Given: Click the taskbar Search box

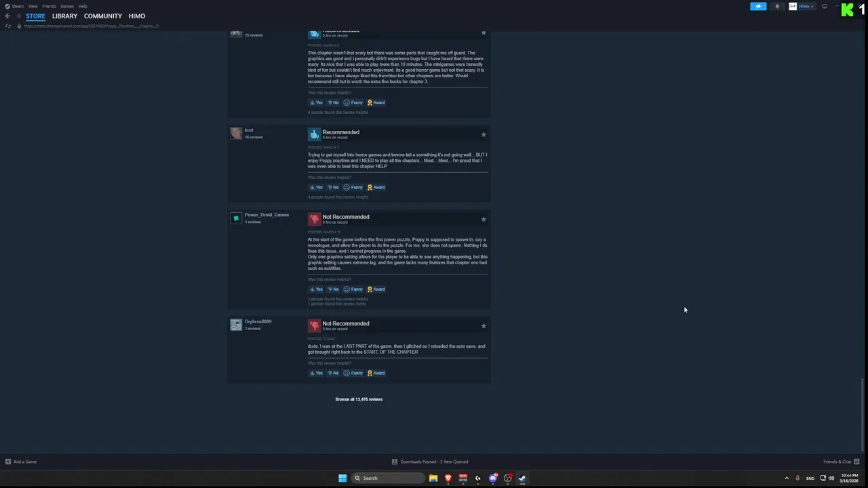Looking at the screenshot, I should click(x=388, y=478).
